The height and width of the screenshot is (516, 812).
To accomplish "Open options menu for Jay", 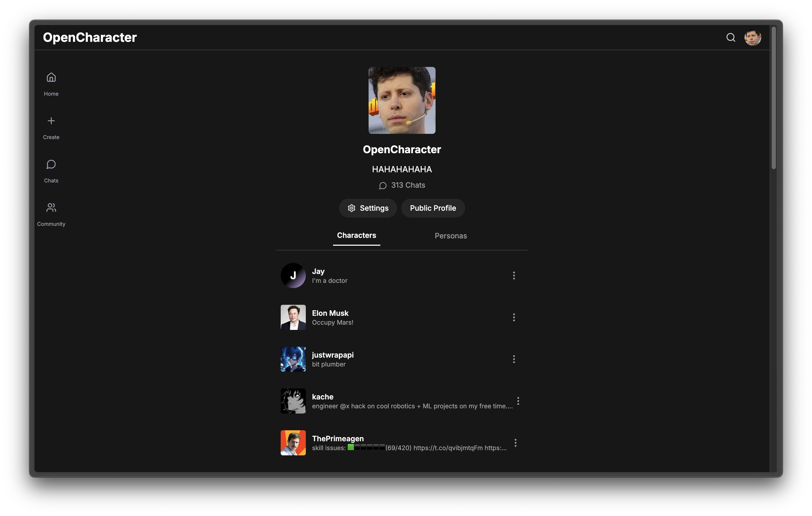I will pos(514,275).
